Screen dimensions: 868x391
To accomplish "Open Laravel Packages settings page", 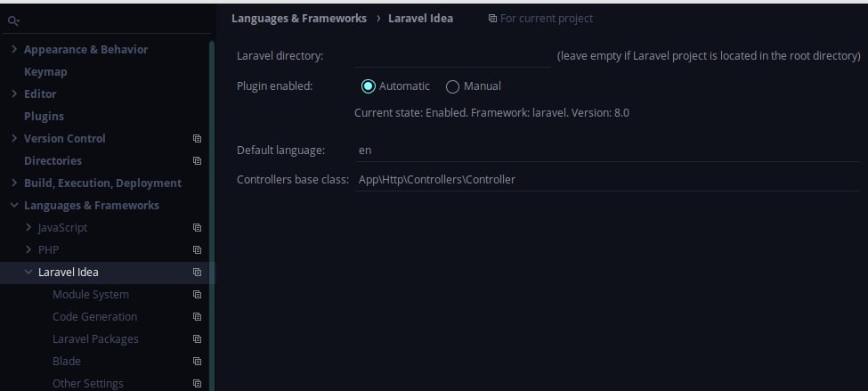I will 95,339.
